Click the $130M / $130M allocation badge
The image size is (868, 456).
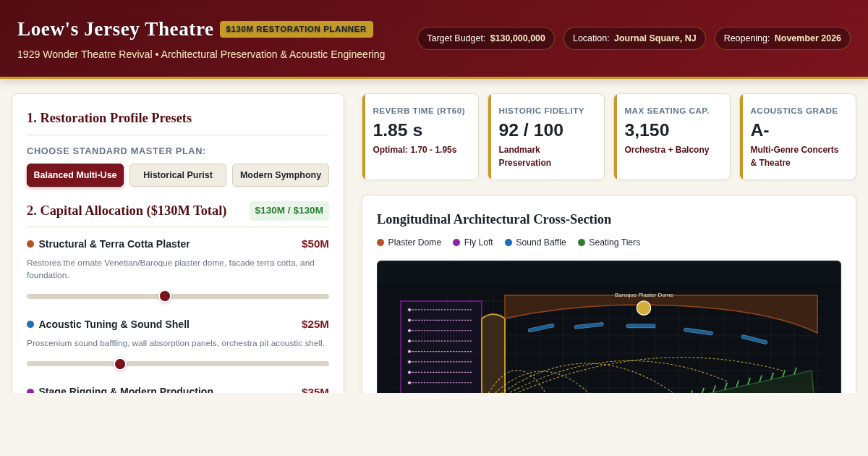tap(289, 211)
